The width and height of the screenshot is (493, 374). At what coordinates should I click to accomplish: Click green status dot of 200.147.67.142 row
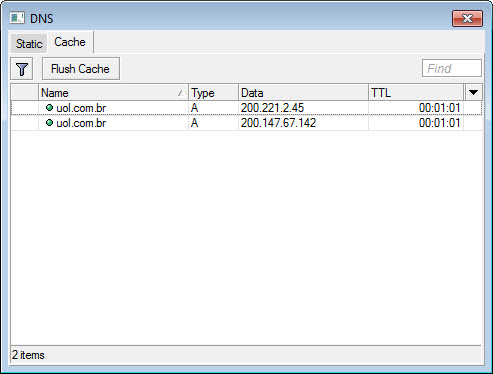pos(49,123)
